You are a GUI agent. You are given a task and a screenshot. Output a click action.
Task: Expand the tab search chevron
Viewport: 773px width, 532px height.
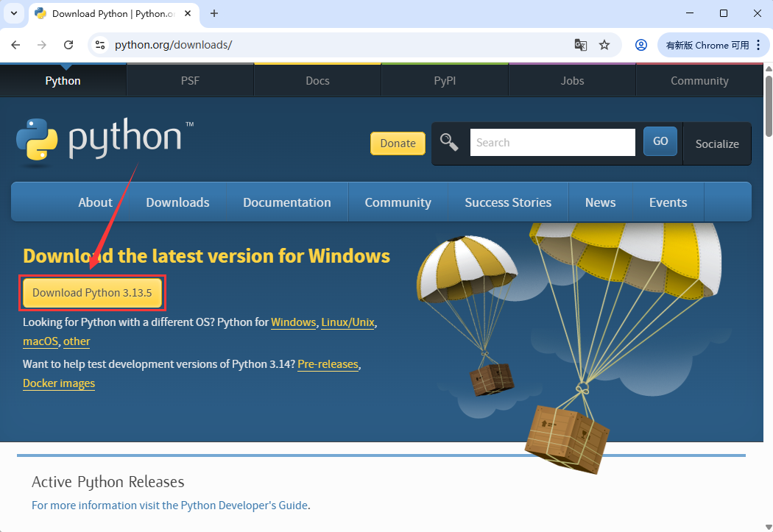coord(13,13)
